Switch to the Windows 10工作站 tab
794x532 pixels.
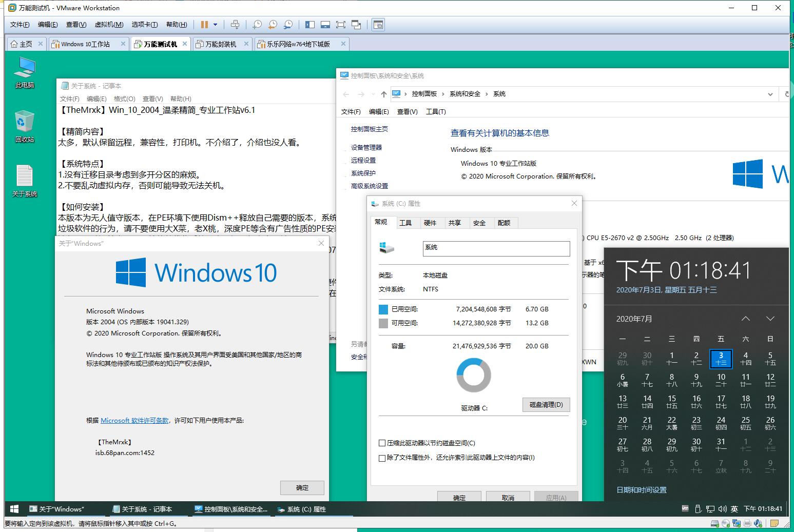click(x=85, y=44)
